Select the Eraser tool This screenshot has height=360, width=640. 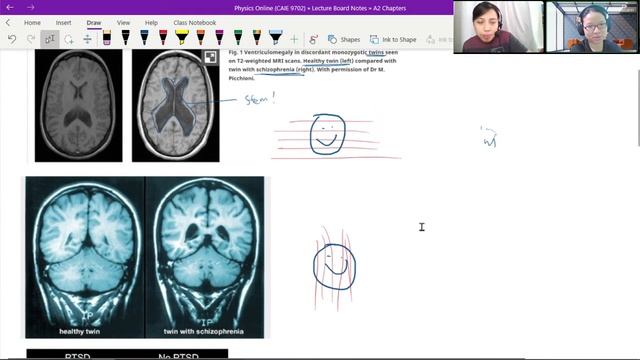pyautogui.click(x=107, y=38)
